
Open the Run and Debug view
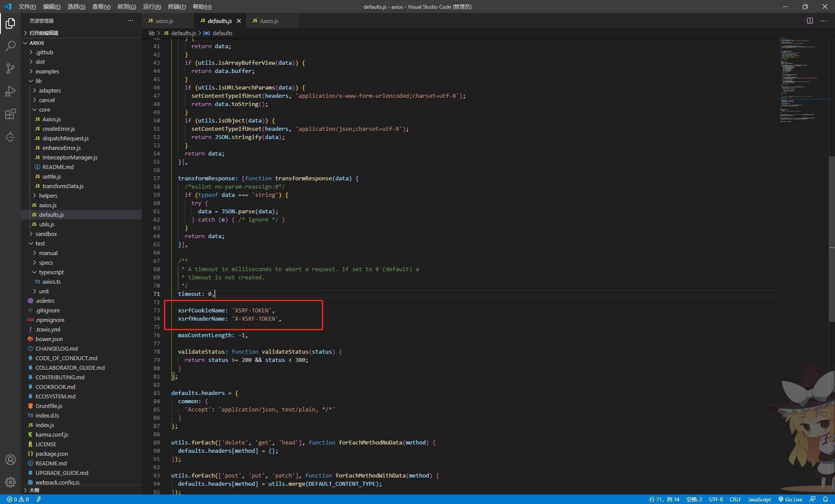[x=10, y=91]
